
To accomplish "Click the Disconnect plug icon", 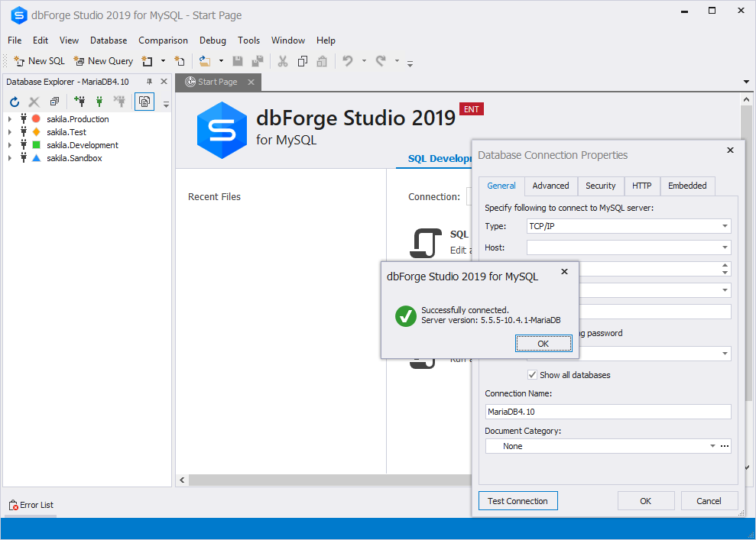I will [119, 101].
